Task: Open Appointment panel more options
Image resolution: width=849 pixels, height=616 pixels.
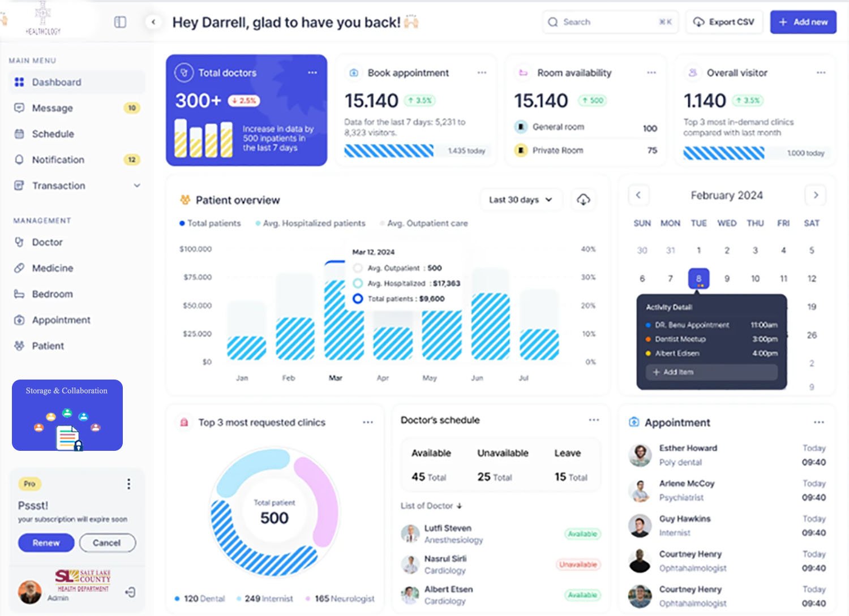Action: (819, 423)
